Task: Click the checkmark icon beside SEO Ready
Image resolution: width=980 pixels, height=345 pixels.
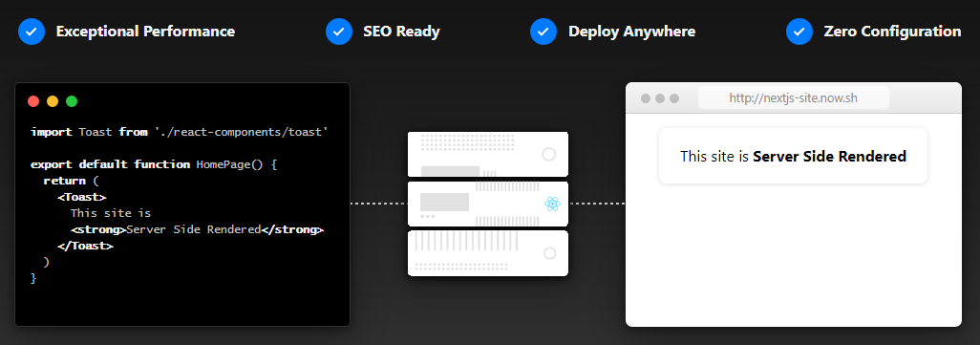Action: [x=339, y=32]
